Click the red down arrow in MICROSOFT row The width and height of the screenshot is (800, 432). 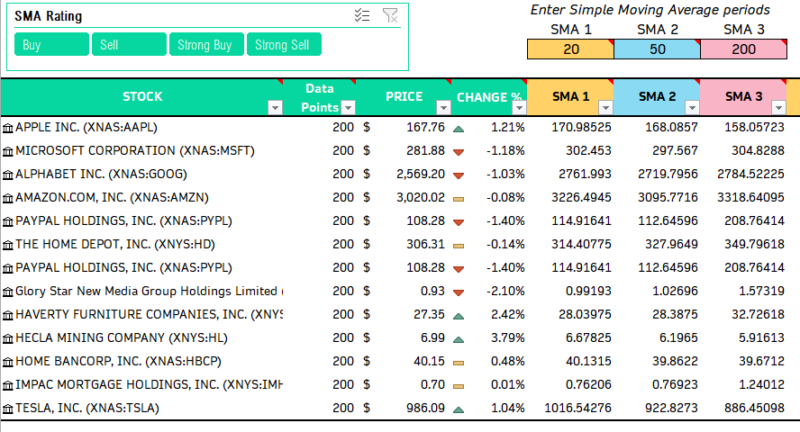pos(459,152)
